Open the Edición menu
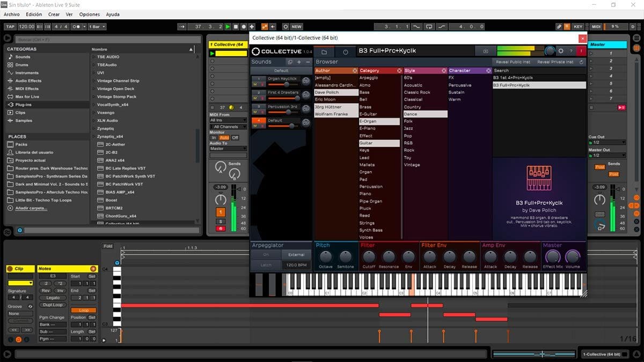This screenshot has width=644, height=362. pos(34,14)
